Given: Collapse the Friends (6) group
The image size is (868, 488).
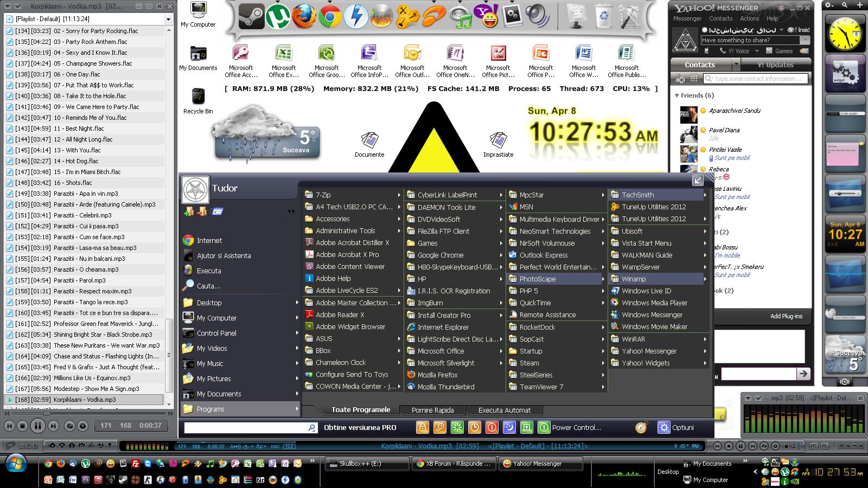Looking at the screenshot, I should [677, 95].
